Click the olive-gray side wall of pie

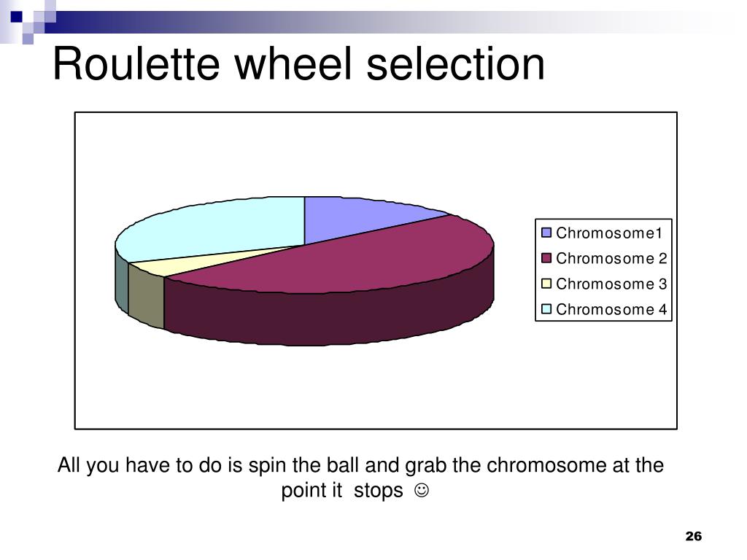146,297
